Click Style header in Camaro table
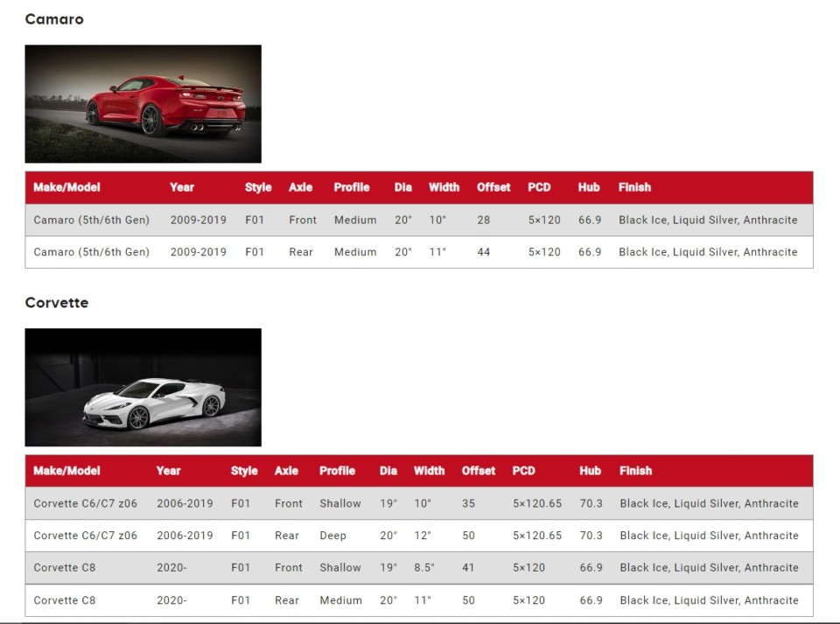The width and height of the screenshot is (840, 624). (258, 187)
